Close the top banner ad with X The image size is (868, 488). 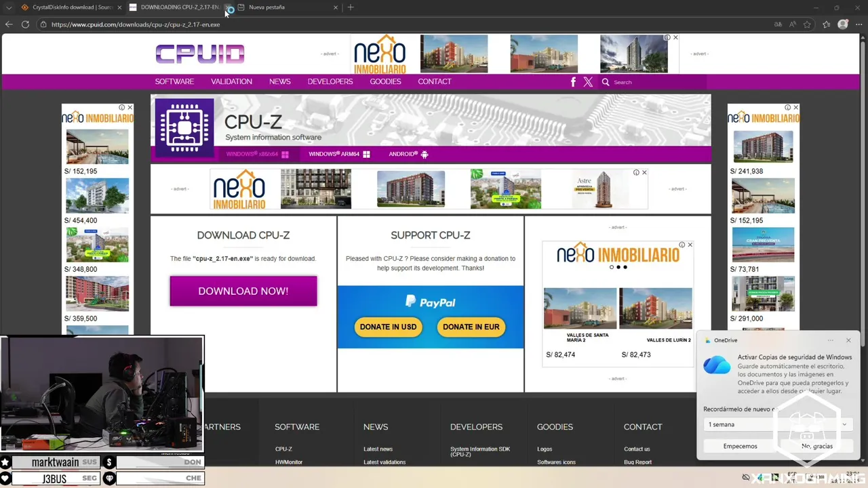[675, 38]
